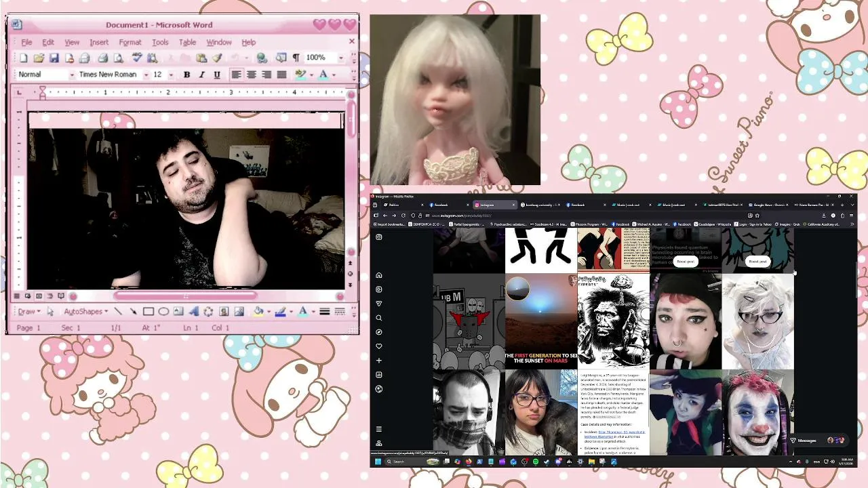Open the sunset on Mars post thumbnail

tap(540, 321)
